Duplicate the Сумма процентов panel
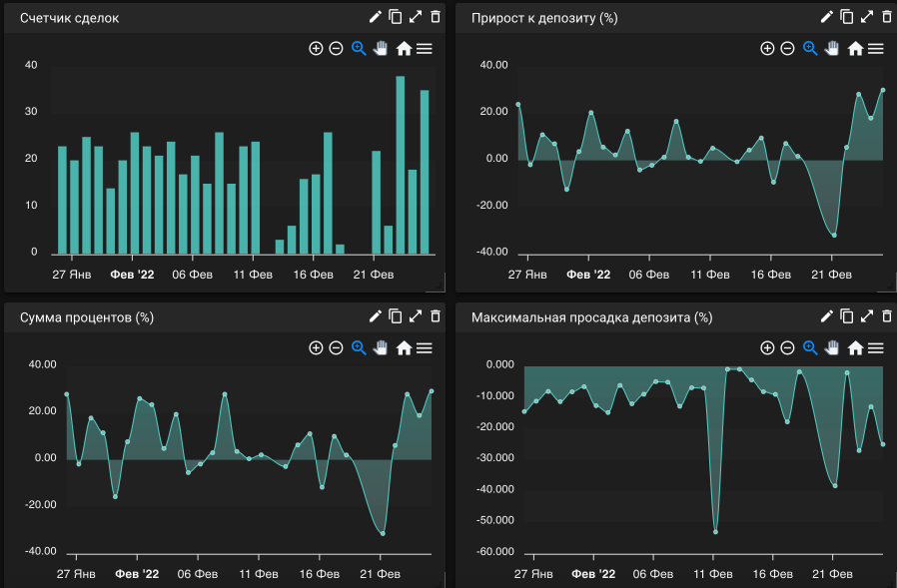This screenshot has height=588, width=897. [396, 316]
